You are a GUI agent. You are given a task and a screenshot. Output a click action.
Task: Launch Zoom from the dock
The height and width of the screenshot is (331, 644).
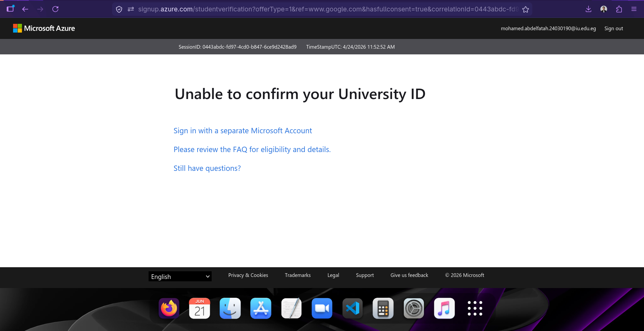click(x=322, y=308)
